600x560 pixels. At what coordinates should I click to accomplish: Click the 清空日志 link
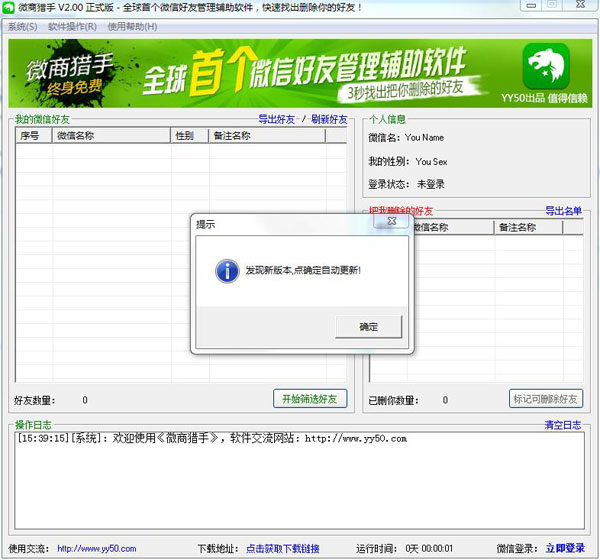563,424
